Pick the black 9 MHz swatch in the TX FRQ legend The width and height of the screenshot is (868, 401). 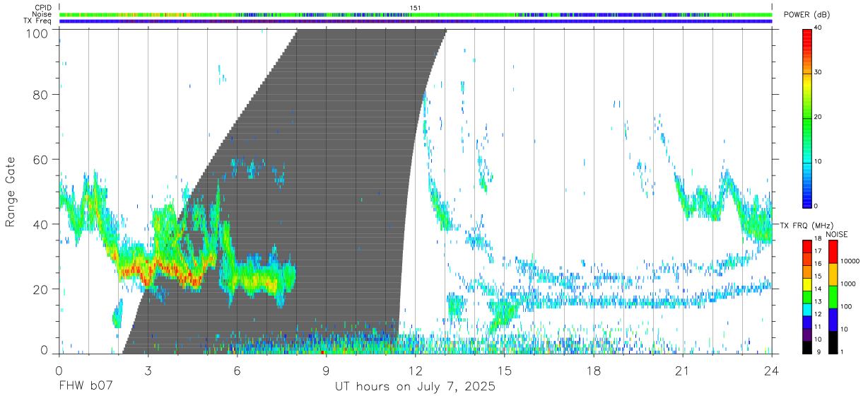click(807, 347)
